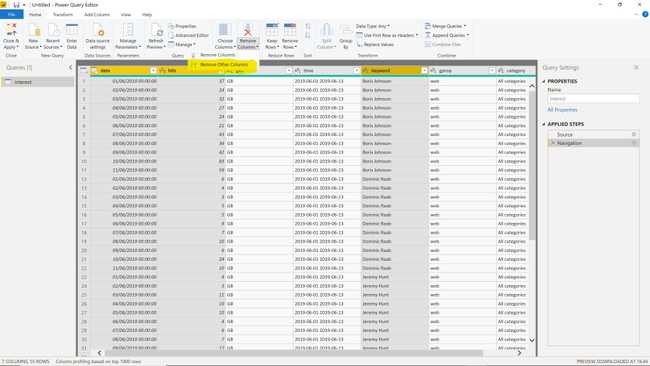This screenshot has height=366, width=650.
Task: Click the New Source icon
Action: (x=34, y=30)
